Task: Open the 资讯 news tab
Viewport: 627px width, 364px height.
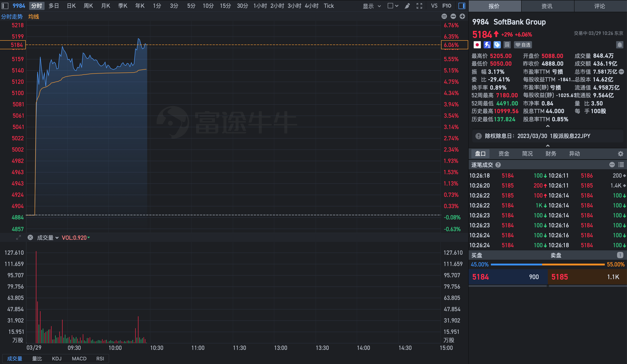Action: (x=547, y=6)
